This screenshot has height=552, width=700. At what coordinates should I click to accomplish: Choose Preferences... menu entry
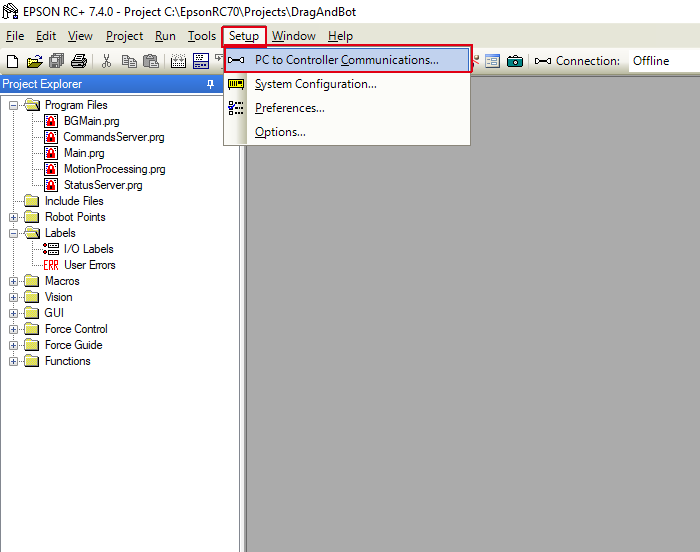click(x=347, y=108)
